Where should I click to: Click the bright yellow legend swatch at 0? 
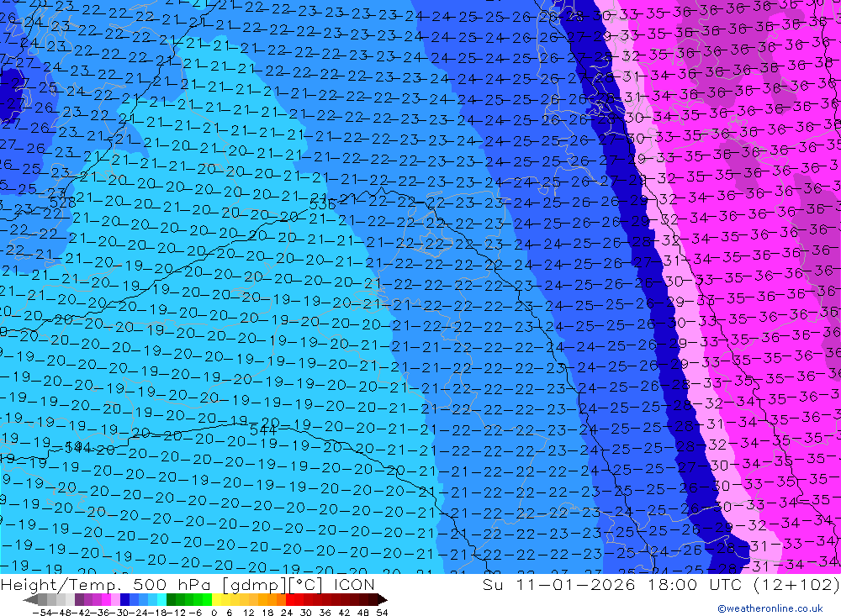(217, 599)
